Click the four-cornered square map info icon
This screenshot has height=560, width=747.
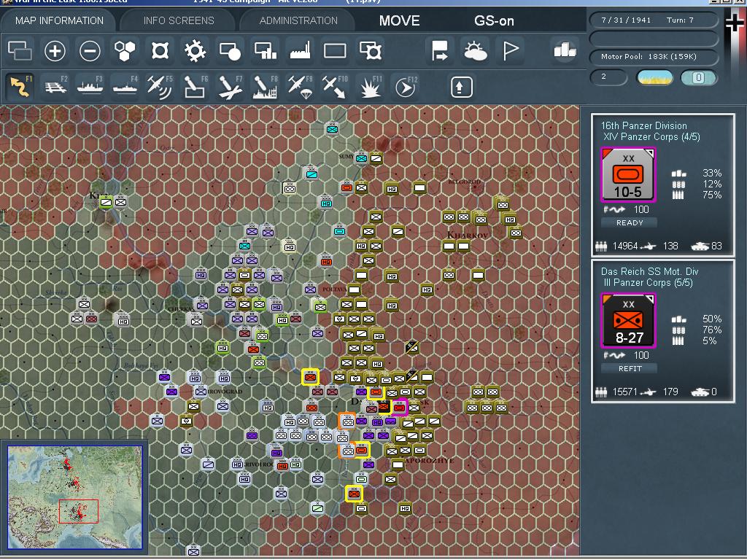[160, 50]
